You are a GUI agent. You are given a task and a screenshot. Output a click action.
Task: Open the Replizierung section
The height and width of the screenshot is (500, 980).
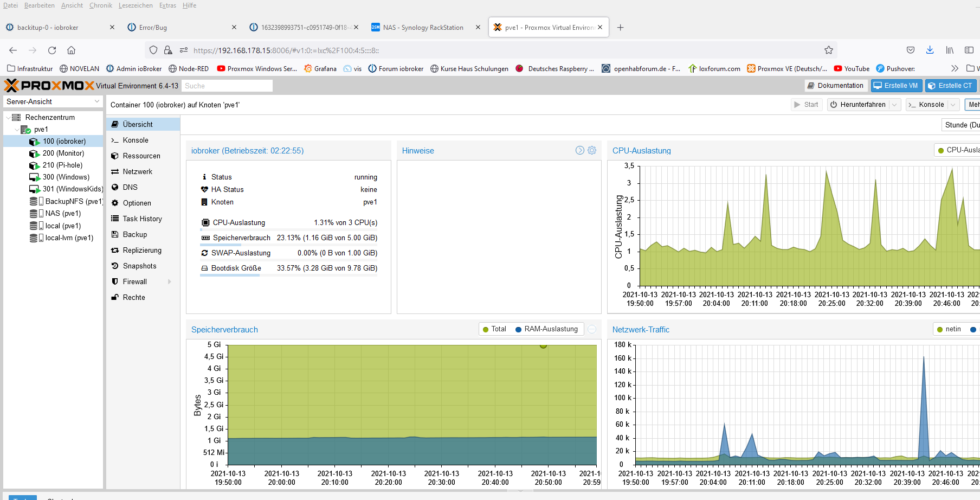coord(143,250)
